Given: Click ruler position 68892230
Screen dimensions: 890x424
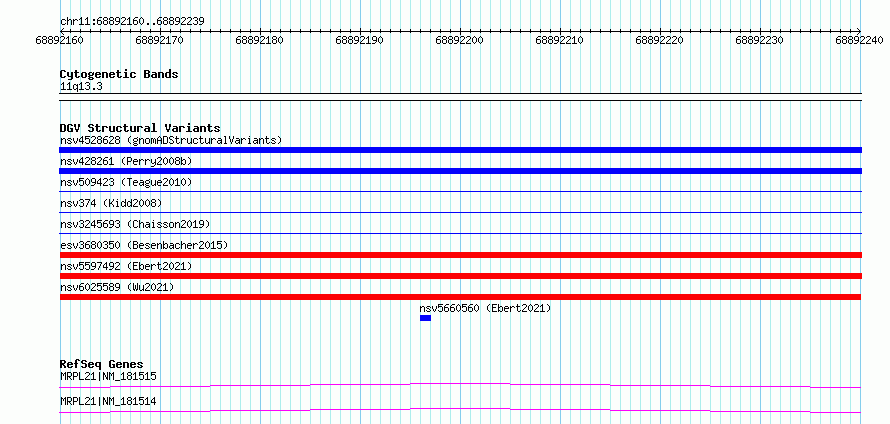Looking at the screenshot, I should coord(759,40).
